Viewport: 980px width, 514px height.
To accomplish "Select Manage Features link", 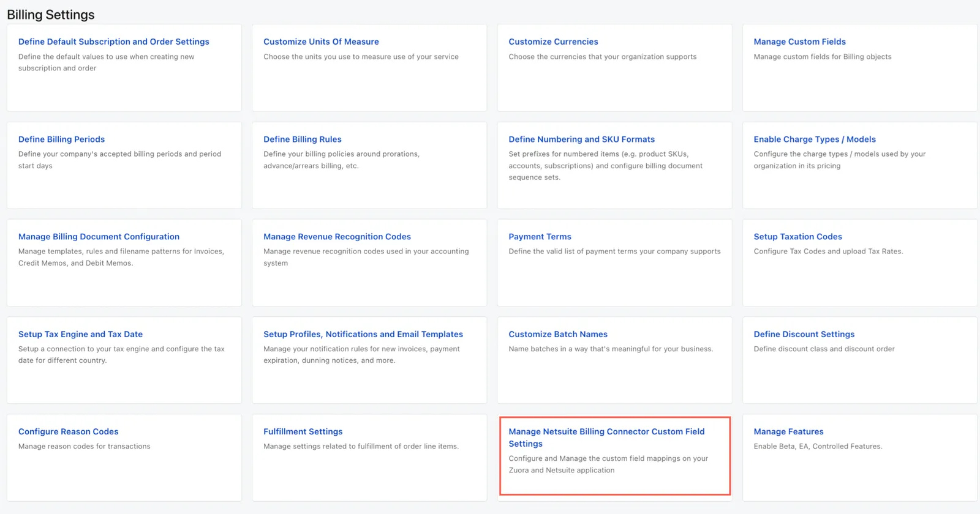I will pos(788,431).
